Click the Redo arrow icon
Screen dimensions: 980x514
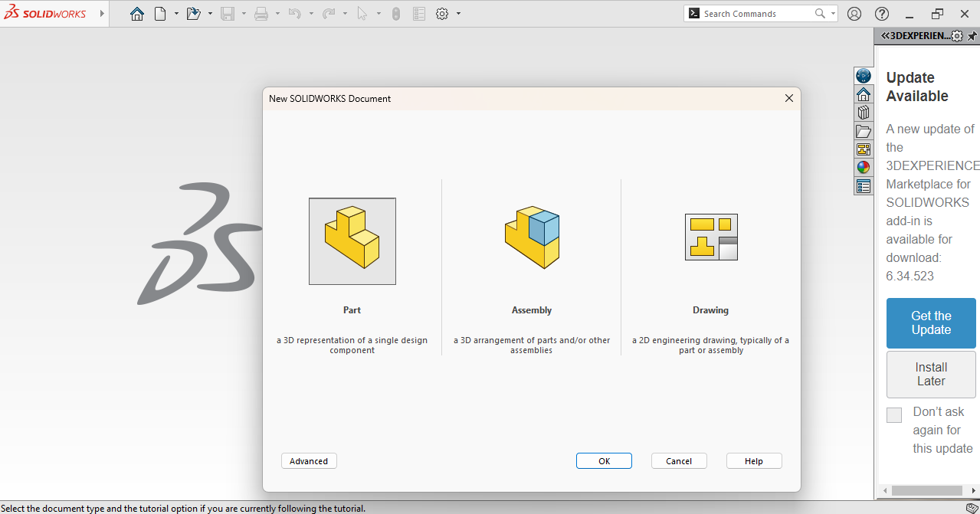[x=329, y=14]
